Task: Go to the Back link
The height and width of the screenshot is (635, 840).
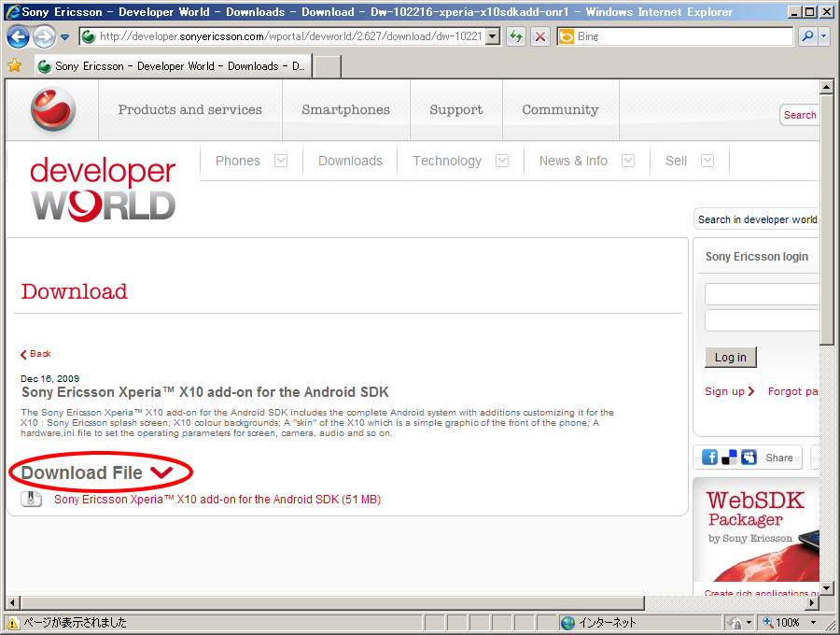Action: pyautogui.click(x=35, y=354)
